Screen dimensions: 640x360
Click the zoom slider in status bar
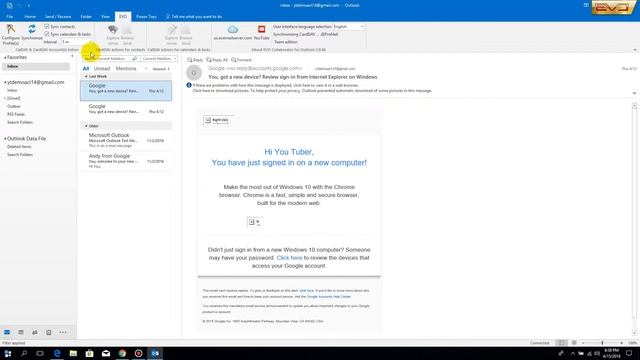(602, 343)
